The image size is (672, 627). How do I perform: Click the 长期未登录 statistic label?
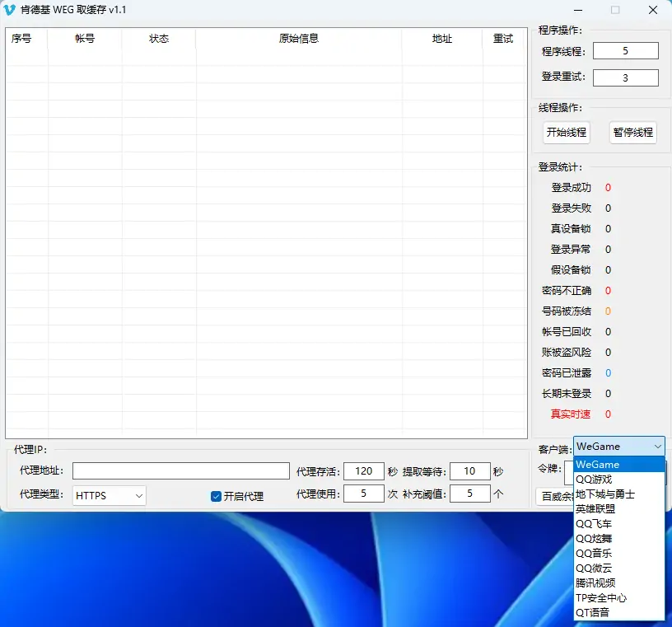(x=567, y=394)
